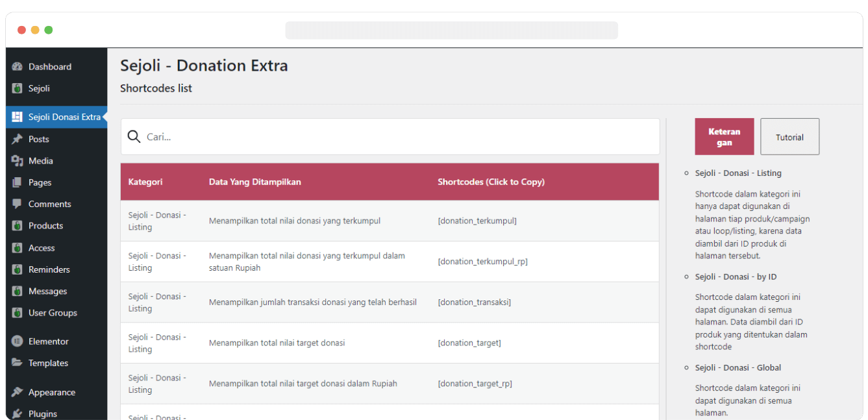The image size is (868, 420).
Task: Click inside the Cari search field
Action: tap(260, 137)
